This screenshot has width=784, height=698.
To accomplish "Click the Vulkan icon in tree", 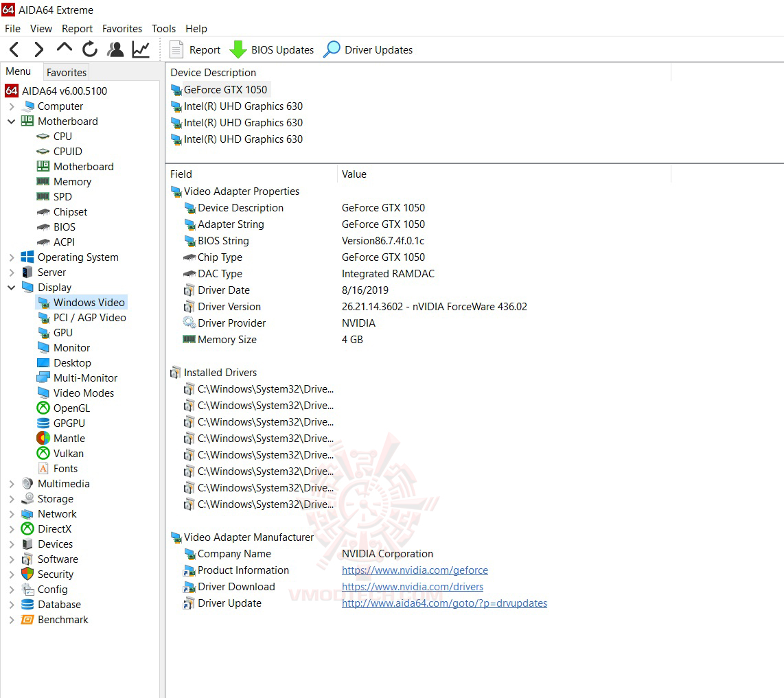I will tap(43, 454).
